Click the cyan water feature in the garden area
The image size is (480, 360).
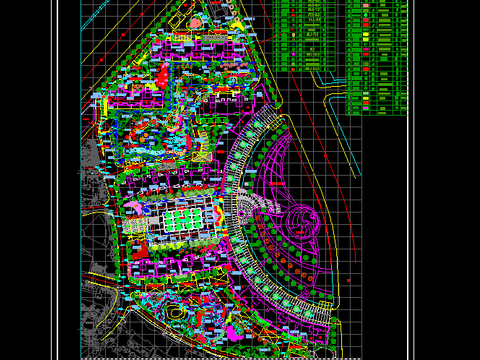(x=157, y=152)
